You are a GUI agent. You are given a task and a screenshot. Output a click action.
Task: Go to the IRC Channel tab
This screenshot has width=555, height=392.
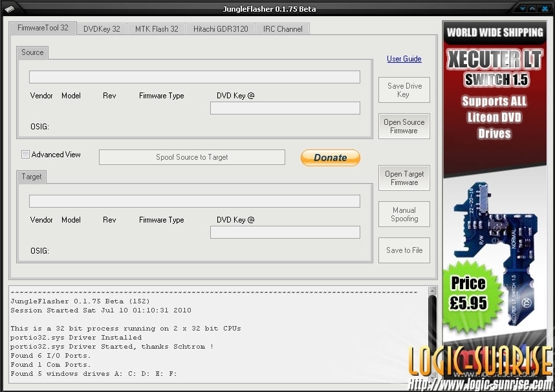[282, 29]
